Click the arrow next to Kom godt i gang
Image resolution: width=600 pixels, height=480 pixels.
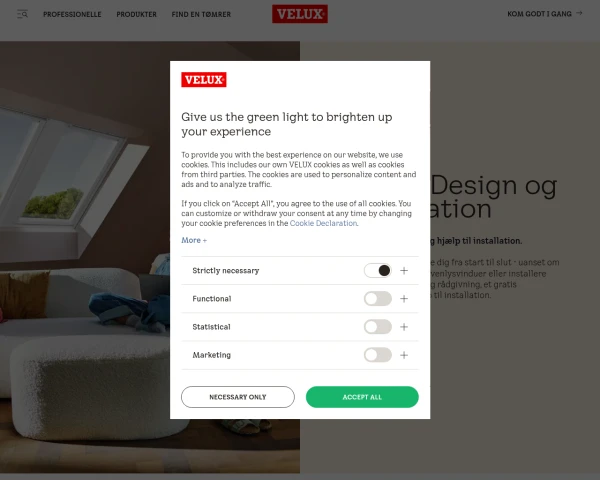pos(579,13)
